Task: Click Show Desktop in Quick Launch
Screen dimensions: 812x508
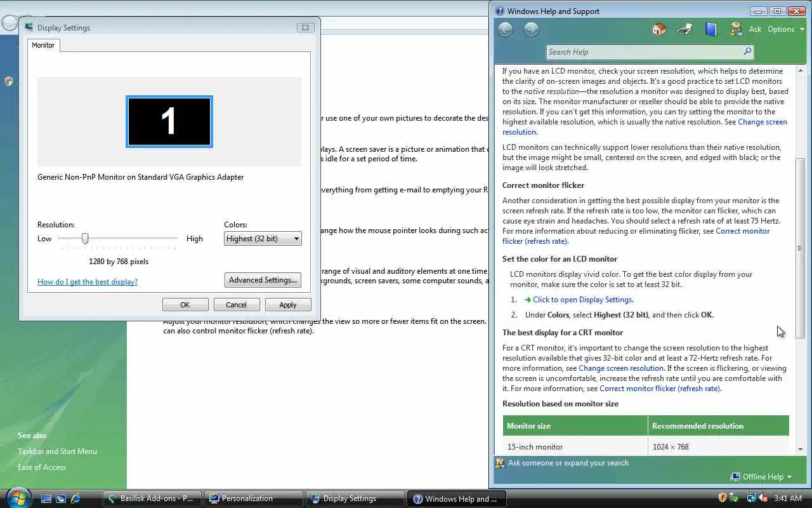Action: click(x=46, y=498)
